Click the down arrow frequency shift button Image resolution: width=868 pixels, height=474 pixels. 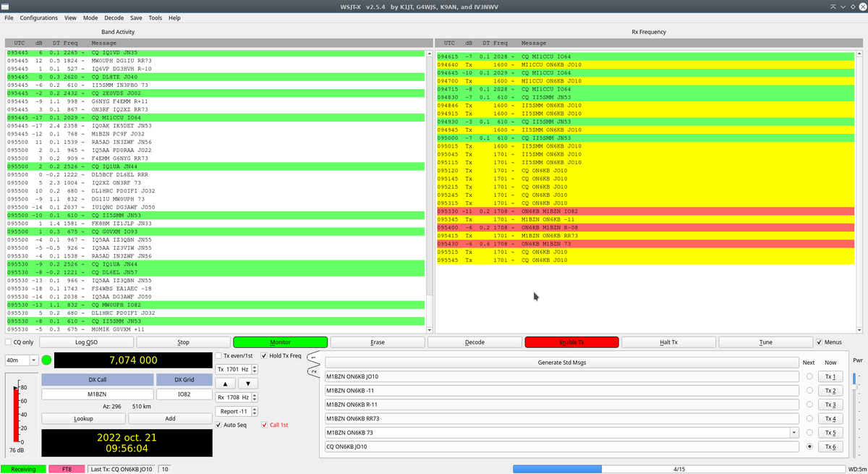click(x=247, y=383)
